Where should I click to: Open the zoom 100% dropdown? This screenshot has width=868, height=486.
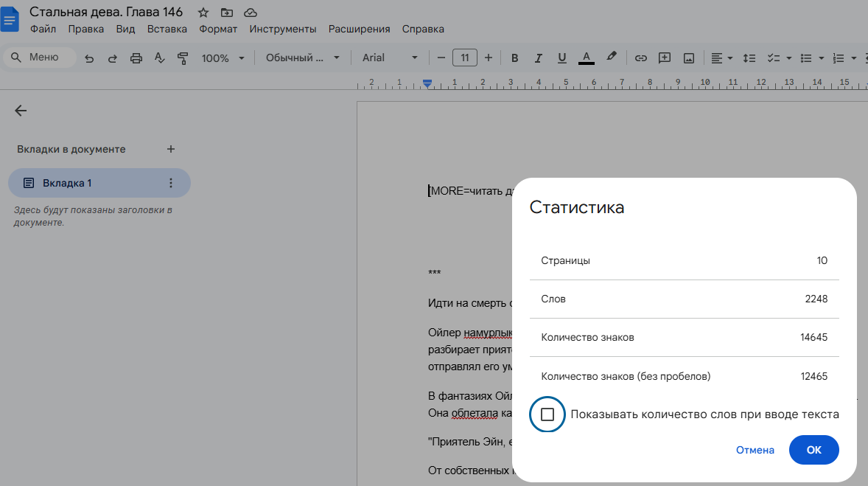pos(222,58)
